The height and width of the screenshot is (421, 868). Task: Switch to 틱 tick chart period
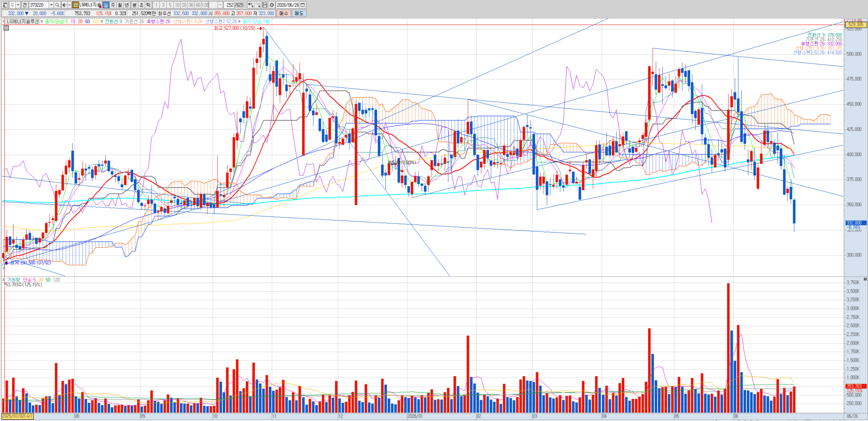pyautogui.click(x=148, y=5)
